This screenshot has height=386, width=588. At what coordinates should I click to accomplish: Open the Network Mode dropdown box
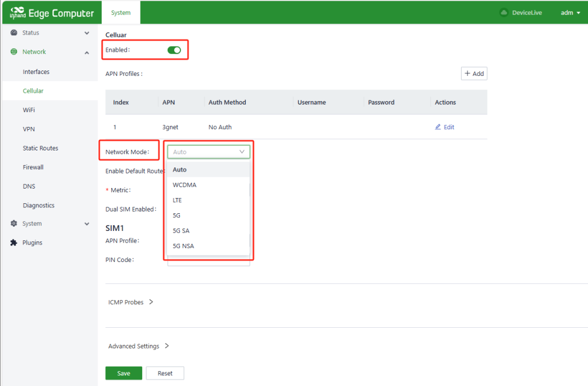pos(209,152)
